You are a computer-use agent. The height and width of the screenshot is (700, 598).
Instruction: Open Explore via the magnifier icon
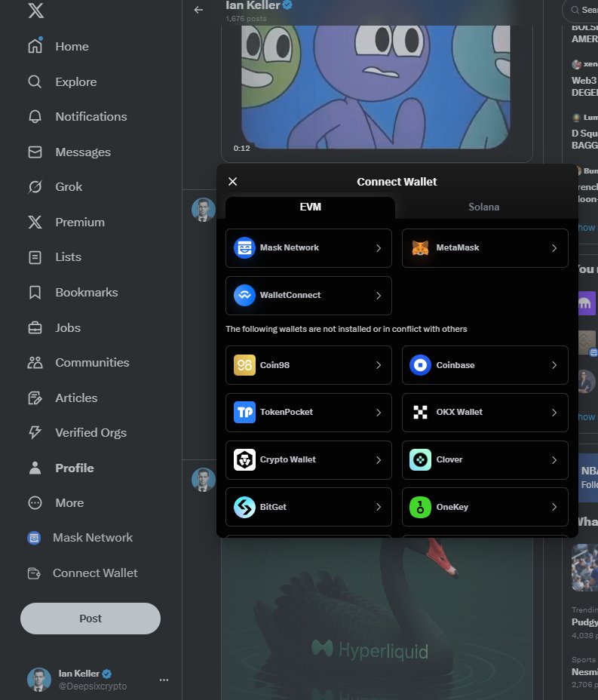click(x=35, y=81)
